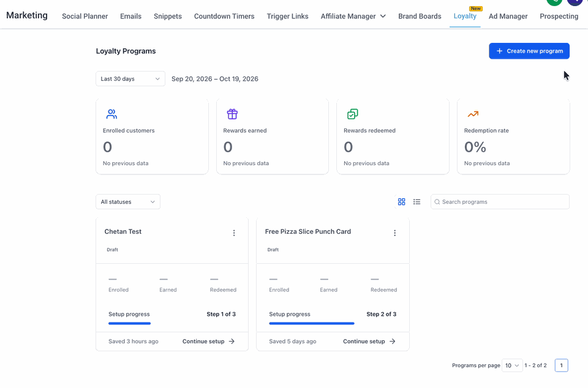Click Create new program button
Image resolution: width=588 pixels, height=388 pixels.
coord(529,51)
